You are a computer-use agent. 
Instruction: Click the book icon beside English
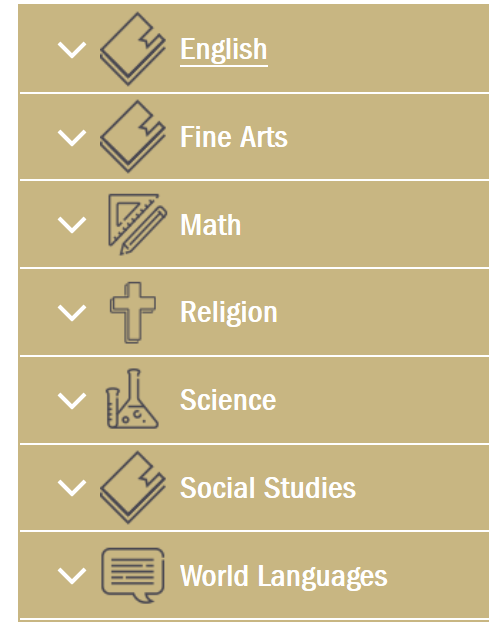pyautogui.click(x=133, y=49)
